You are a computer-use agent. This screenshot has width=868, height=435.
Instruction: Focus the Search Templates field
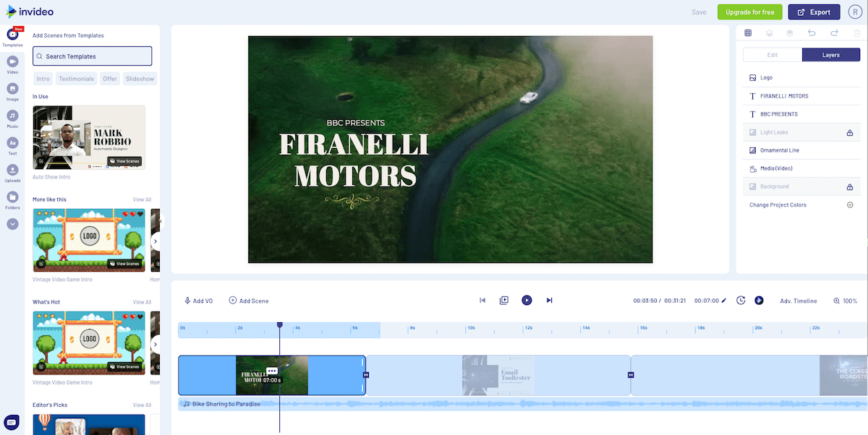92,56
